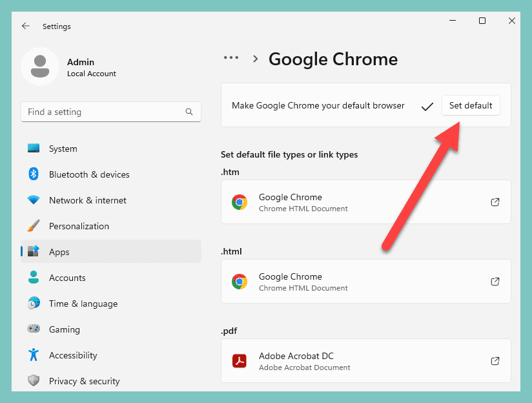Open Privacy & security settings

111,381
